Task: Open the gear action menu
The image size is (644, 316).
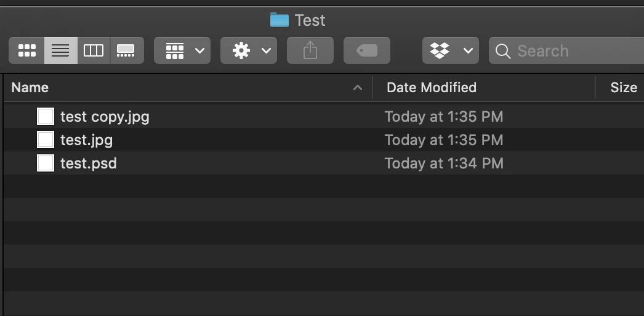Action: [x=249, y=50]
